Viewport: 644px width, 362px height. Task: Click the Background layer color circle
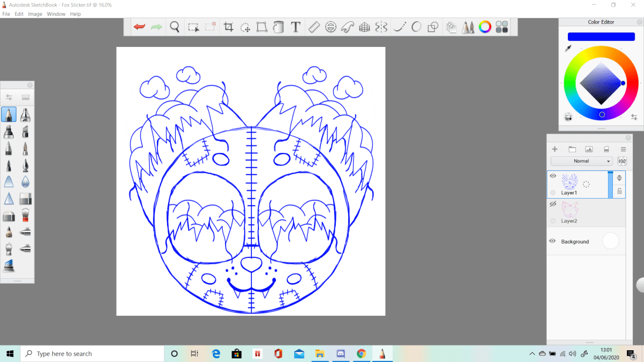611,241
